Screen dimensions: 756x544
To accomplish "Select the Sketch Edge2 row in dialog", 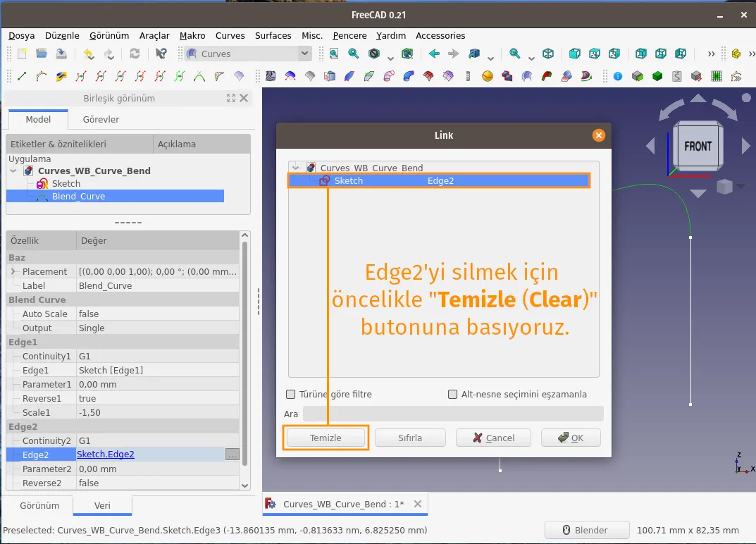I will point(439,180).
